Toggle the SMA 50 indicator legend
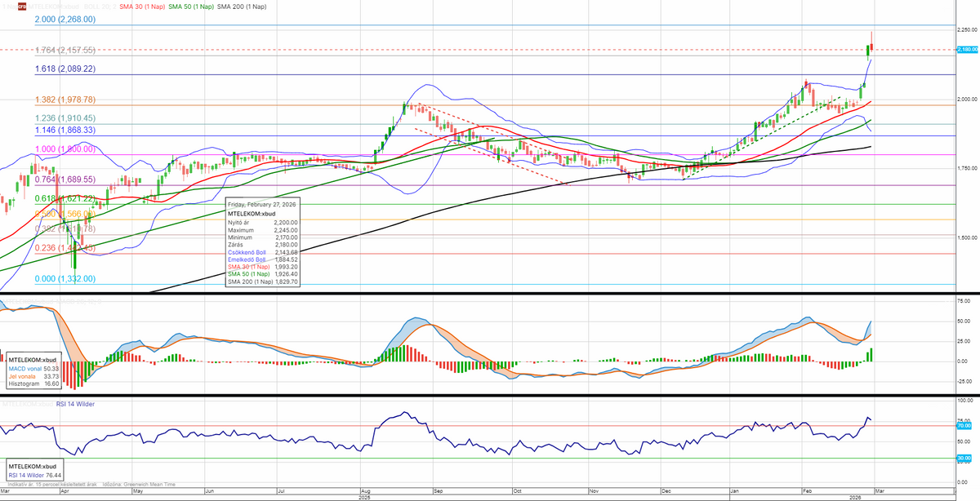The image size is (980, 501). coord(192,6)
